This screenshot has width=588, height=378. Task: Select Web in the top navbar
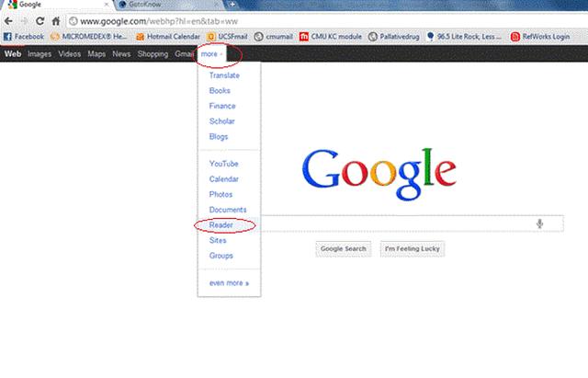[x=13, y=54]
